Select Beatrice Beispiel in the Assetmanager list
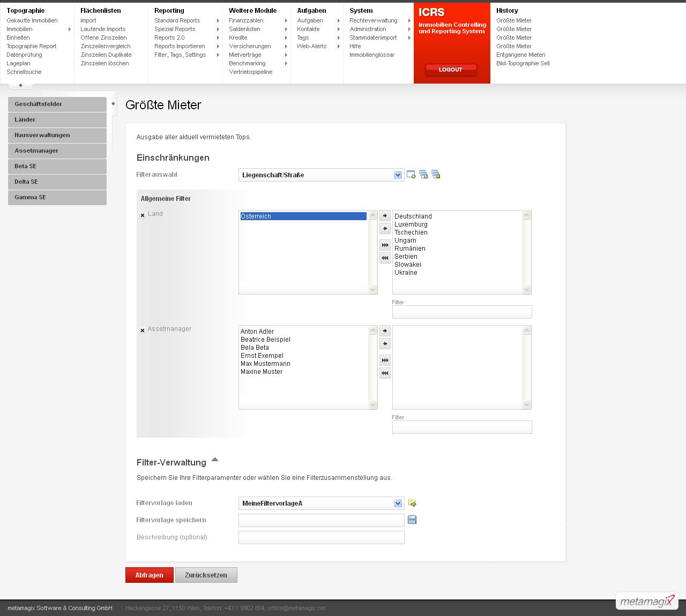This screenshot has height=616, width=686. 265,340
